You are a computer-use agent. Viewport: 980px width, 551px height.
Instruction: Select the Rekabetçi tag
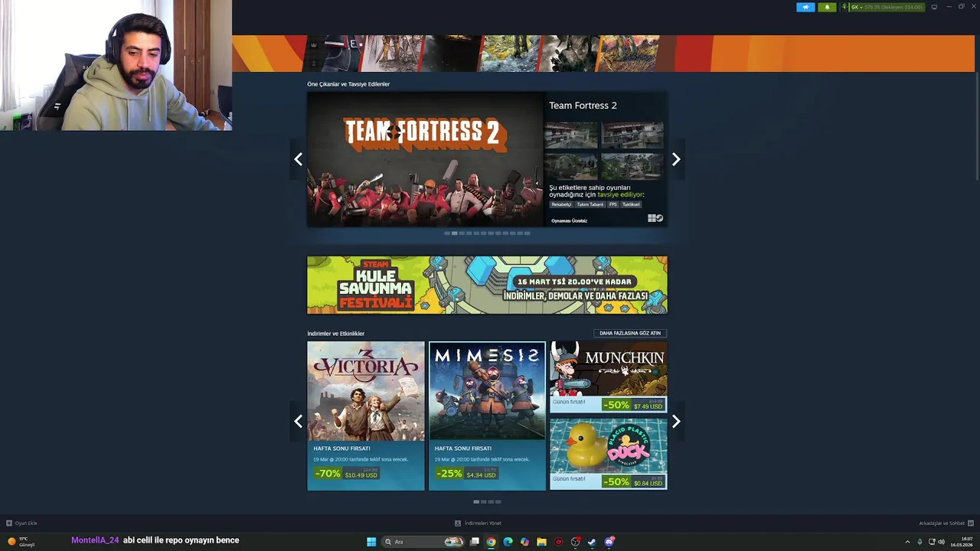[561, 204]
